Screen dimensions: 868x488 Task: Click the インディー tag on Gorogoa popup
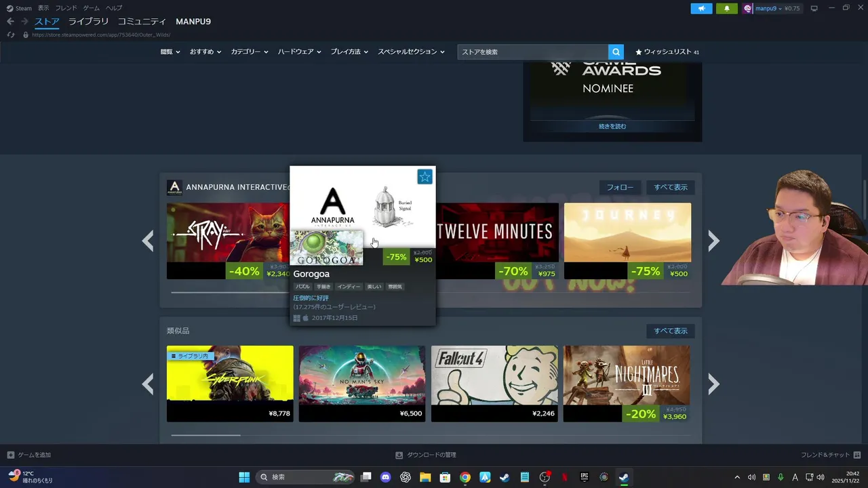(349, 287)
